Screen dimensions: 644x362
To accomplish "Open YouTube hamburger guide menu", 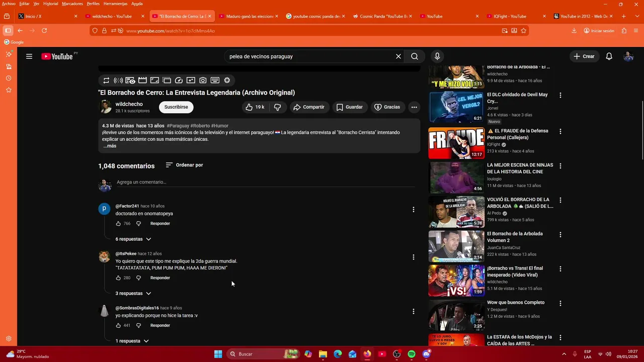I will point(29,56).
